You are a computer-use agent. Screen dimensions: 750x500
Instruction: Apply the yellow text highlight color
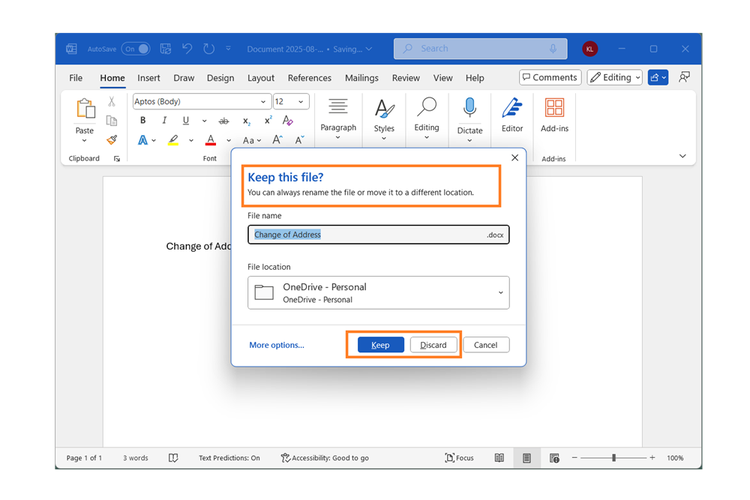point(173,140)
